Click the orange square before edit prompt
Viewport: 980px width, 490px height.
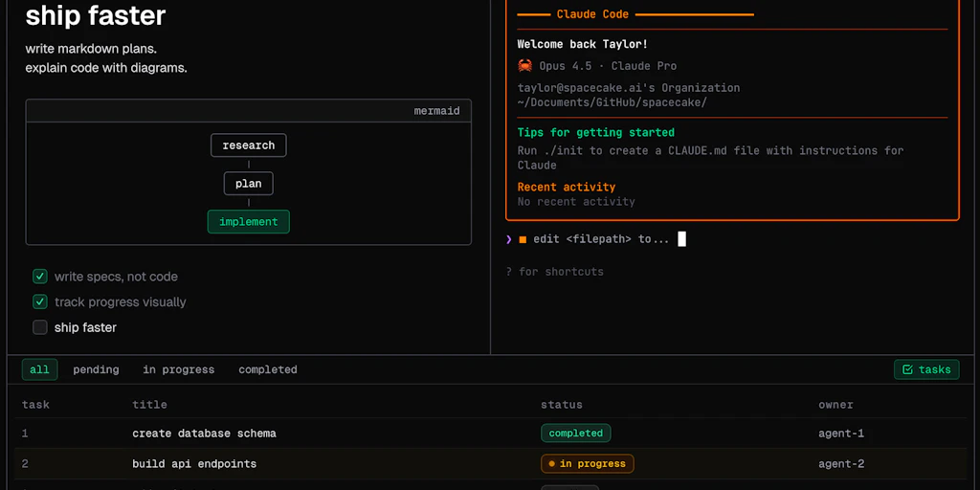click(x=523, y=239)
